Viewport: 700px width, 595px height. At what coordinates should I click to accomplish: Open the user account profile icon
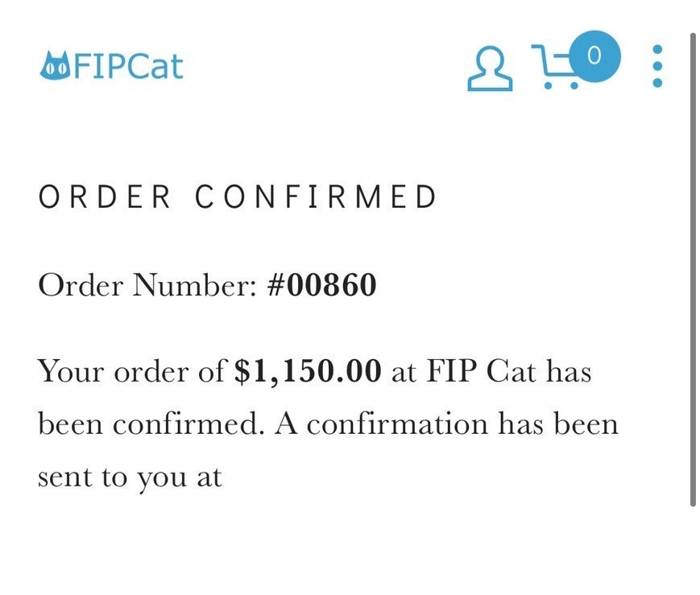490,68
